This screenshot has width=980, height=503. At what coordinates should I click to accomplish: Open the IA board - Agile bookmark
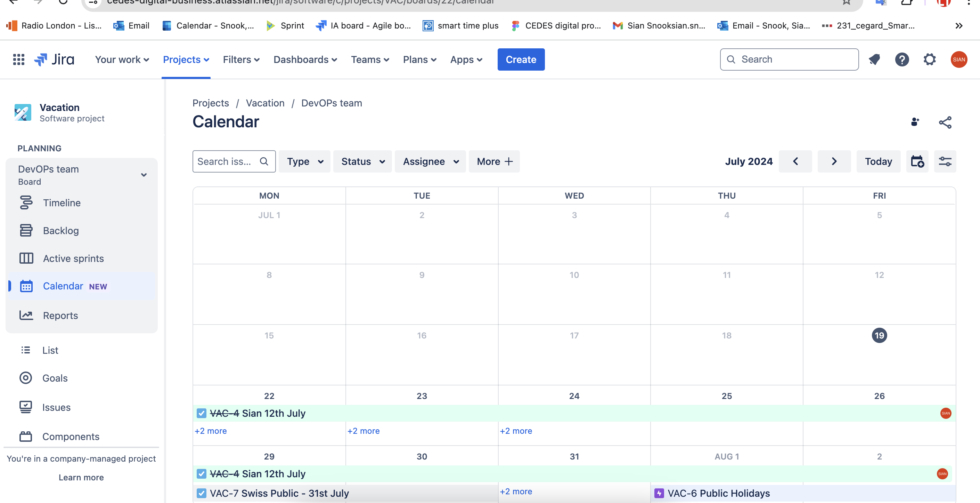click(x=363, y=25)
